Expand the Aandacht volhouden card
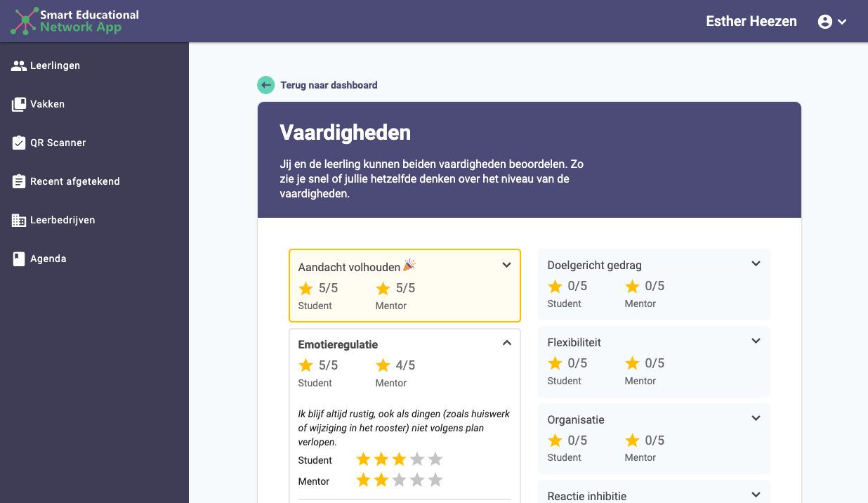 pos(507,265)
